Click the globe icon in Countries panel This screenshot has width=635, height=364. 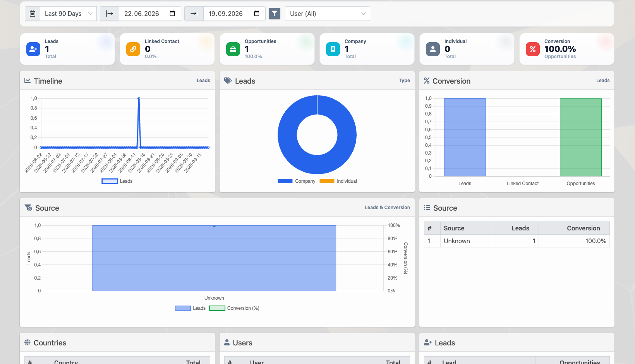pos(27,342)
